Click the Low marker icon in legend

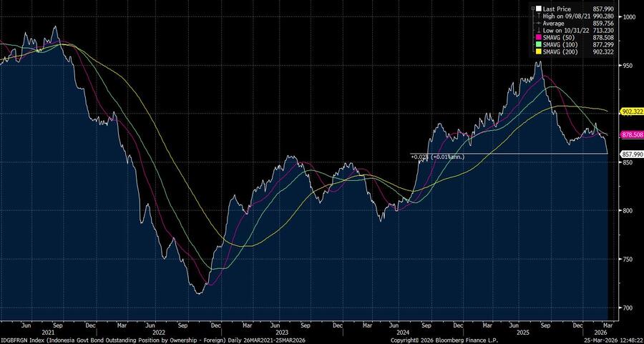tap(540, 30)
